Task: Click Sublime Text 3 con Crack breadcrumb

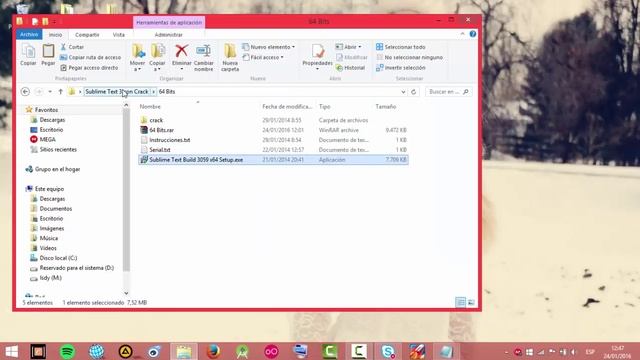Action: click(x=117, y=92)
